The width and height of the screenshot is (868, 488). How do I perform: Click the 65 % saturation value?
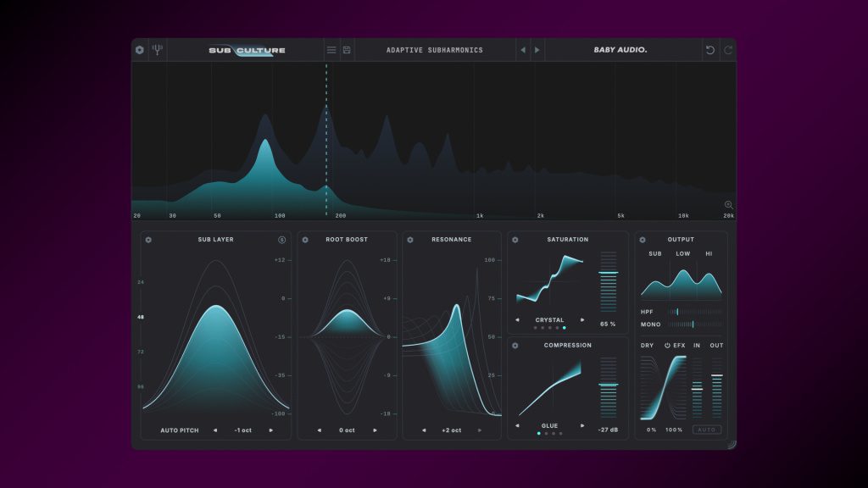[608, 324]
